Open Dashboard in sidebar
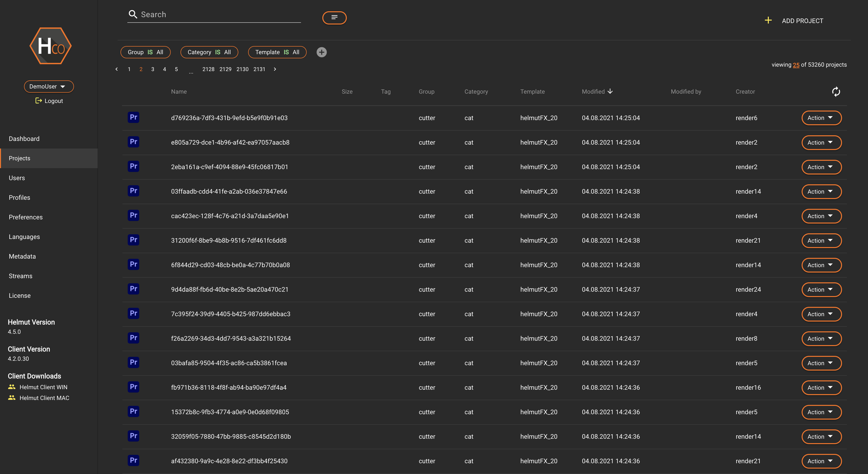Viewport: 868px width, 474px height. 24,139
